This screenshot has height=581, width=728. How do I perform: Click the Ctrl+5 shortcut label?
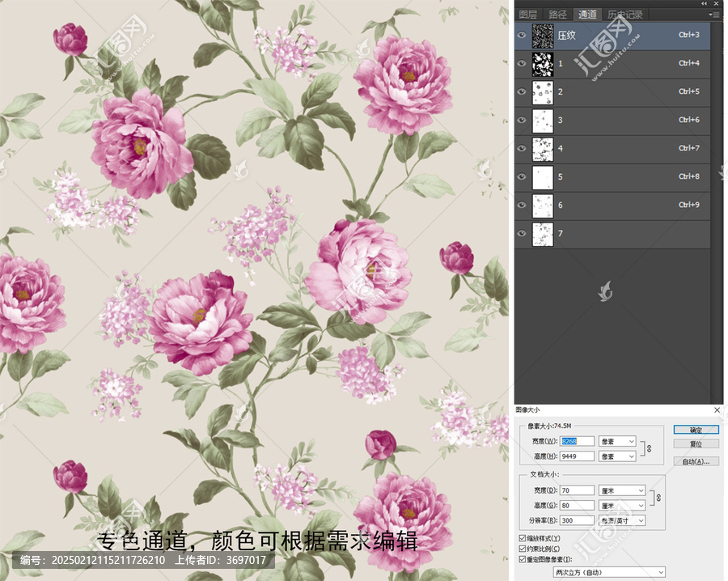pos(689,91)
